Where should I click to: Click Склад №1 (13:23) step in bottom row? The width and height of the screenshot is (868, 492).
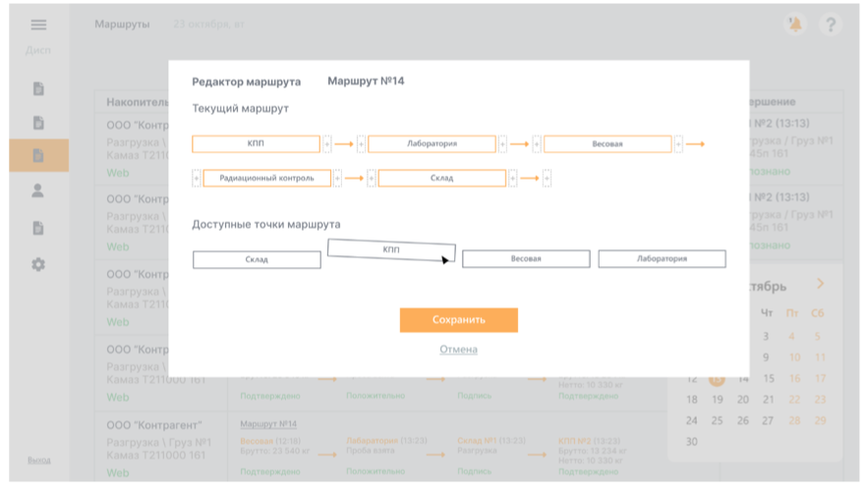[x=492, y=441]
